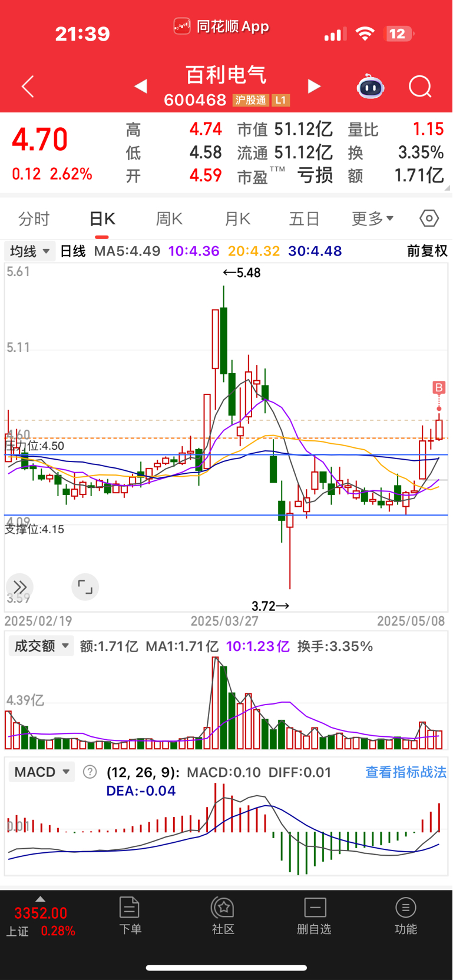The width and height of the screenshot is (453, 980).
Task: Tap the battery indicator
Action: point(398,34)
